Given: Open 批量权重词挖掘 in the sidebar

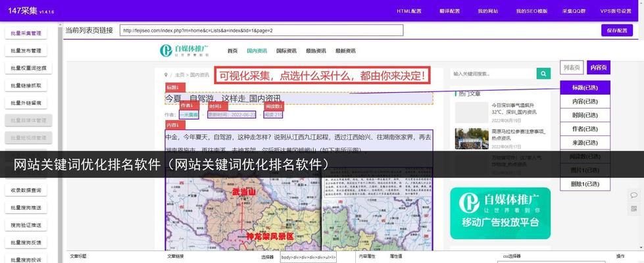Looking at the screenshot, I should pyautogui.click(x=28, y=68).
